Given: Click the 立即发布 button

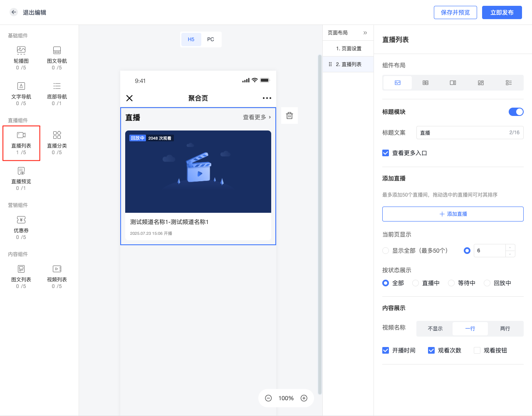Looking at the screenshot, I should [x=502, y=12].
